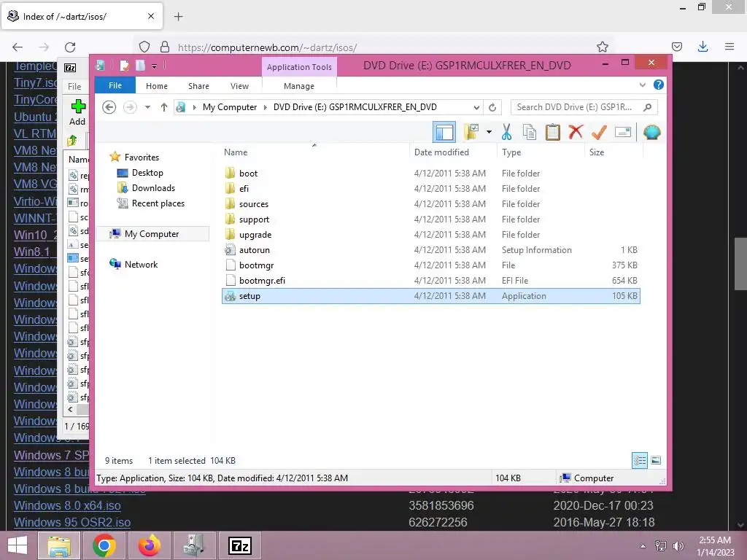Open the Manage ribbon tab
The height and width of the screenshot is (560, 747).
(x=299, y=86)
